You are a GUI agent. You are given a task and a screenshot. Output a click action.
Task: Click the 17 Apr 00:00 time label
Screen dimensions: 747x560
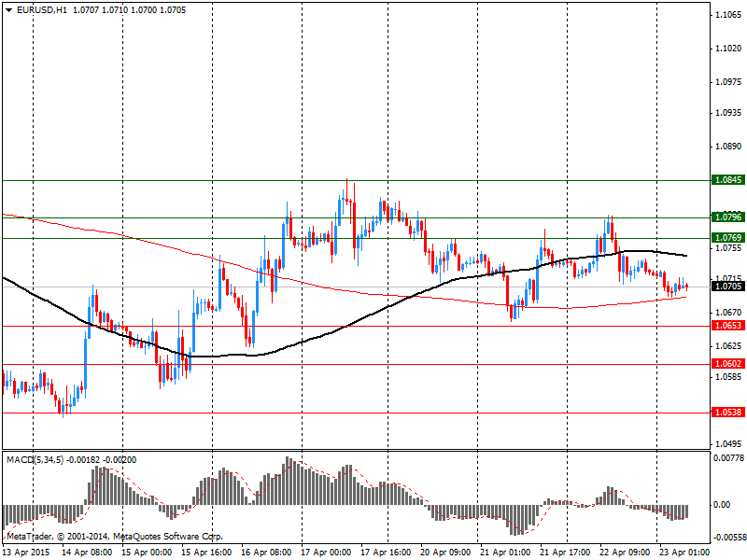pos(326,553)
